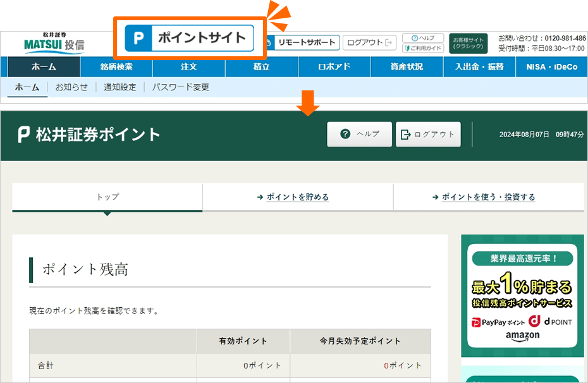Click the red 0ポイント expiring value

click(x=402, y=365)
